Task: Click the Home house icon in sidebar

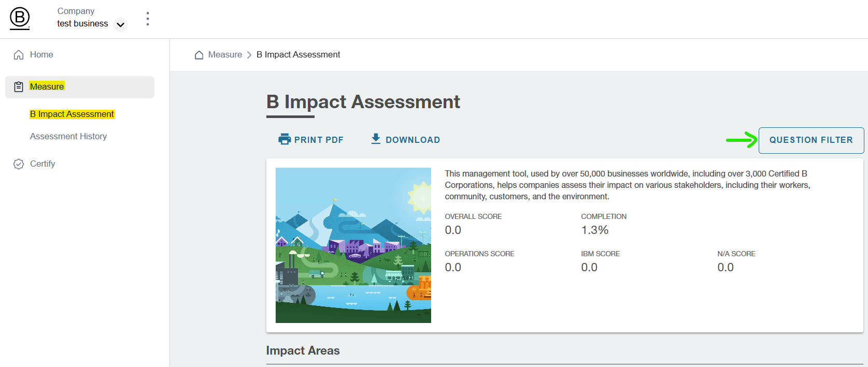Action: pyautogui.click(x=19, y=55)
